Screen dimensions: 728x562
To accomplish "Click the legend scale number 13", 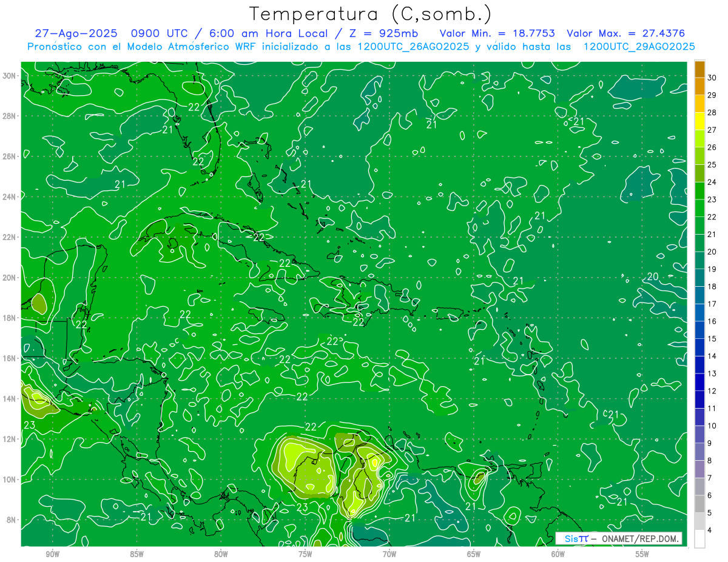I will click(712, 374).
